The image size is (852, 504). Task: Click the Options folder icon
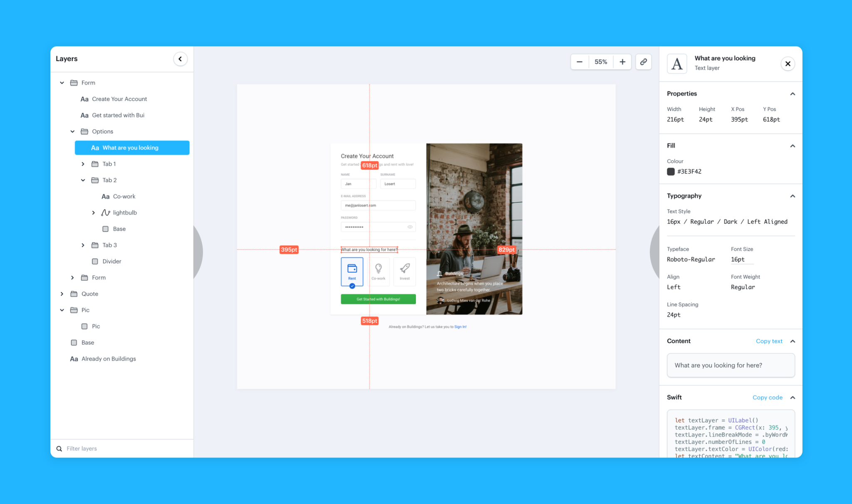coord(84,131)
